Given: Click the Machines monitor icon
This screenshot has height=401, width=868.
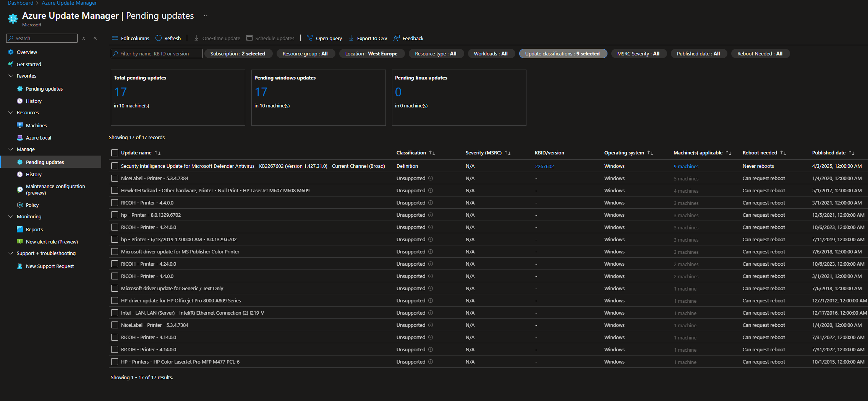Looking at the screenshot, I should (20, 125).
